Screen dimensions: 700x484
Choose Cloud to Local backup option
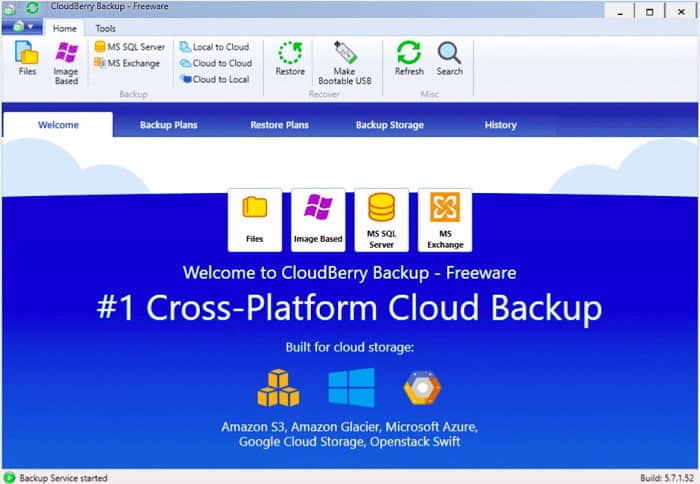214,79
